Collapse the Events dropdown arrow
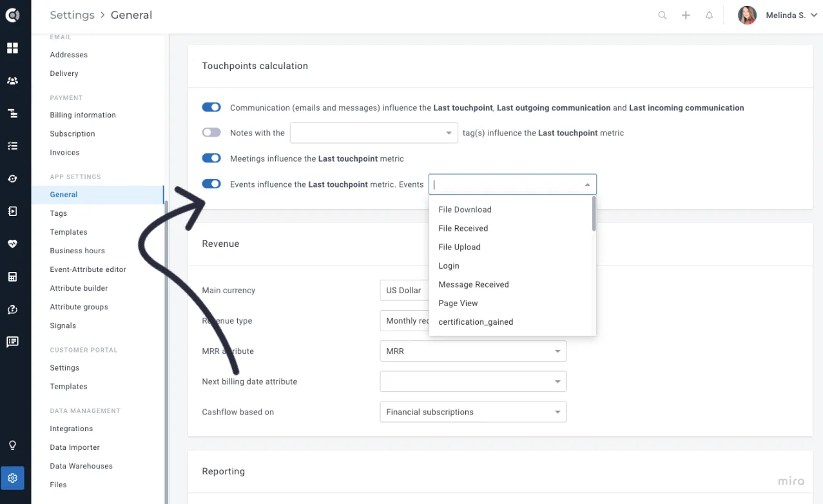Image resolution: width=823 pixels, height=504 pixels. click(587, 185)
